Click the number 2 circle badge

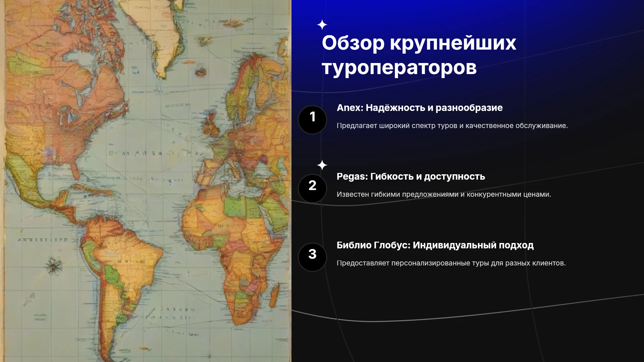click(x=312, y=188)
